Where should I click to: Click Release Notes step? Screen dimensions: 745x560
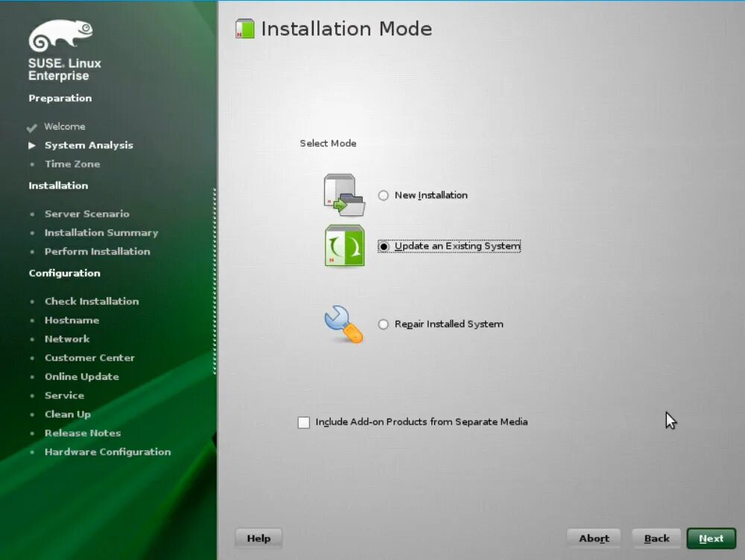coord(83,433)
